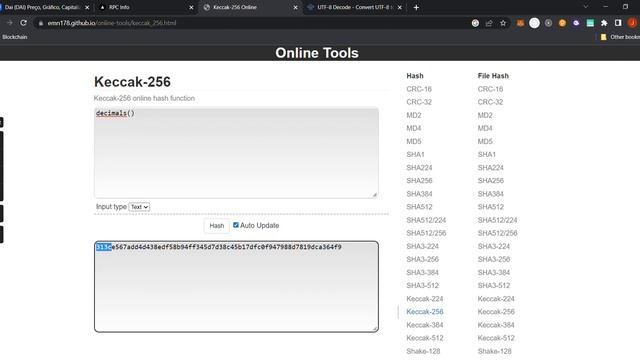Switch to the Dai (DAI) Preço tab

[43, 7]
